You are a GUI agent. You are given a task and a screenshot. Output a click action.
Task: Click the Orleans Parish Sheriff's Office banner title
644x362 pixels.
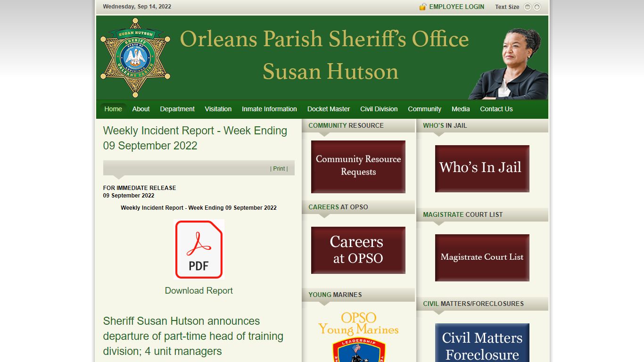pyautogui.click(x=324, y=39)
